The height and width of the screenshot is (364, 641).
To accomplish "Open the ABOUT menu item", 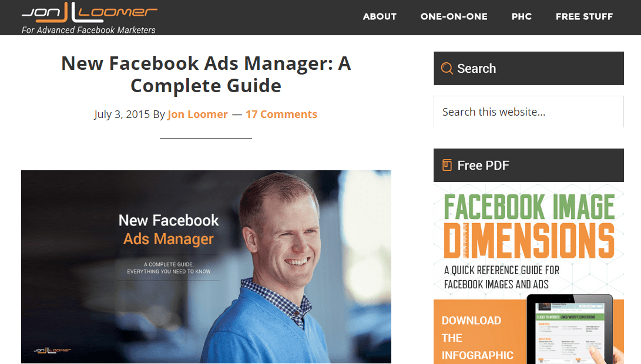I will (x=380, y=17).
